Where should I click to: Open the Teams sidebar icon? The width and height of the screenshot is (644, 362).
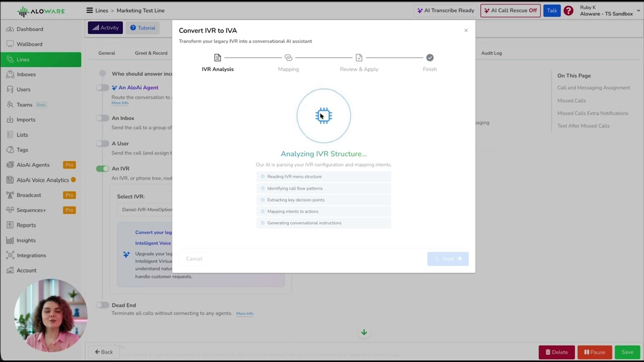pyautogui.click(x=10, y=105)
